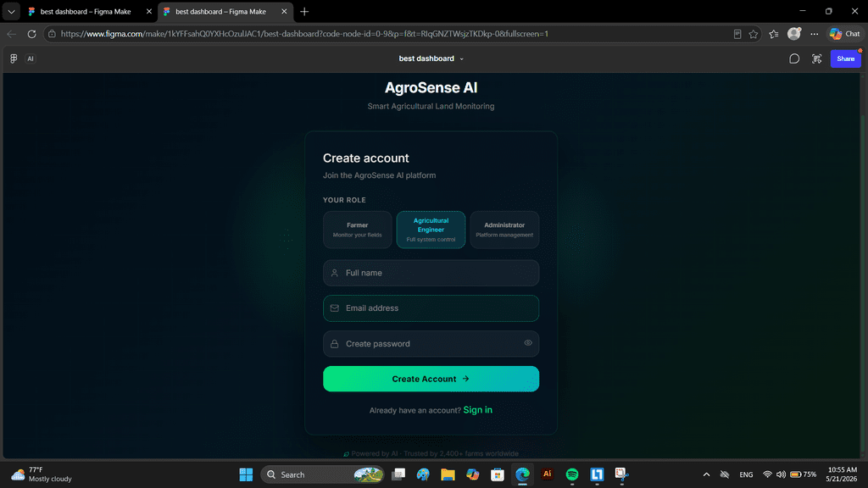Open Microsoft Store from taskbar

[497, 474]
